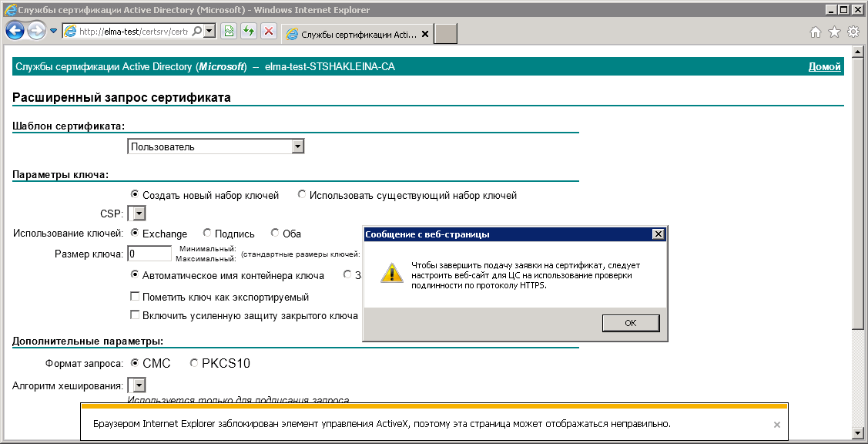Select PKCS10 request format option

click(193, 363)
